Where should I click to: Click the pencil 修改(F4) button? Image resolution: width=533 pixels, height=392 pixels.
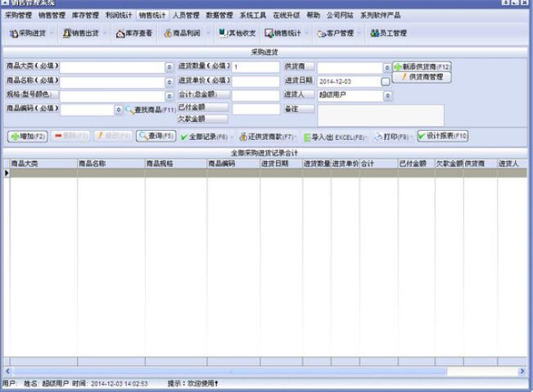113,136
